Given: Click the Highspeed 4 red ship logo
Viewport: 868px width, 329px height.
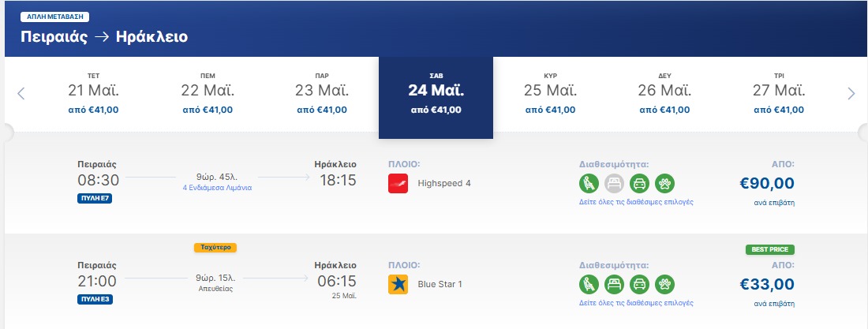Looking at the screenshot, I should coord(398,183).
